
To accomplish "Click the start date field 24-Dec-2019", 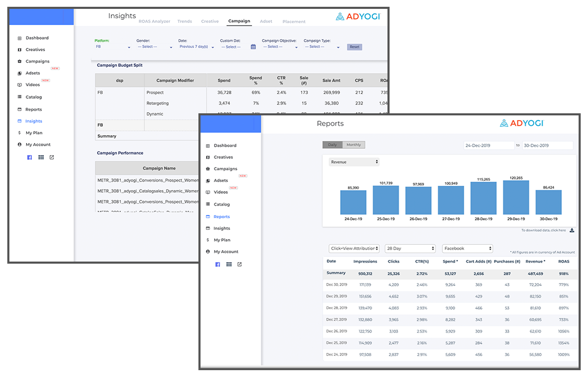I will 489,146.
